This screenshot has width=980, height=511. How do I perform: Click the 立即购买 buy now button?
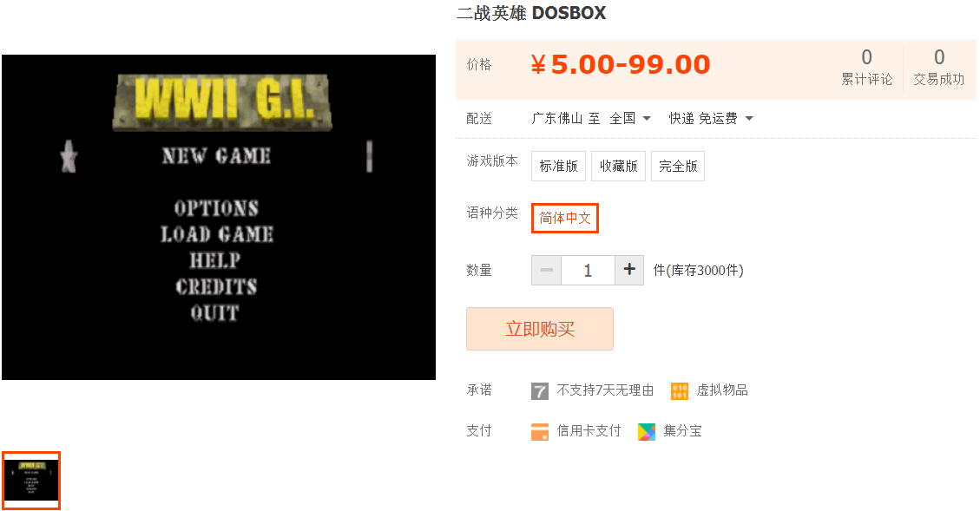click(539, 329)
